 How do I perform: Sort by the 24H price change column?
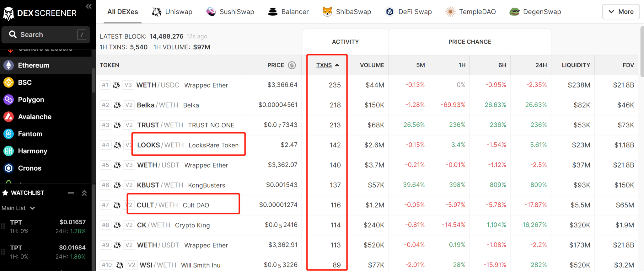coord(541,65)
